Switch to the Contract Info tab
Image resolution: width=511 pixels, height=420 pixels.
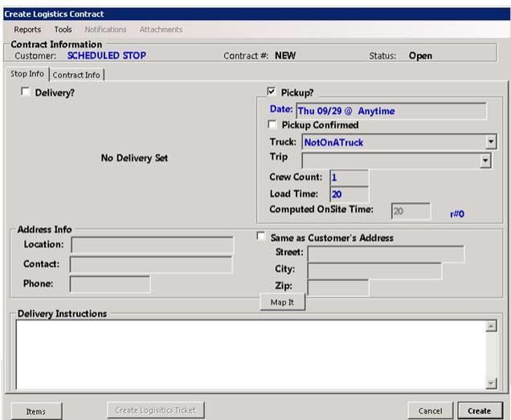tap(76, 75)
